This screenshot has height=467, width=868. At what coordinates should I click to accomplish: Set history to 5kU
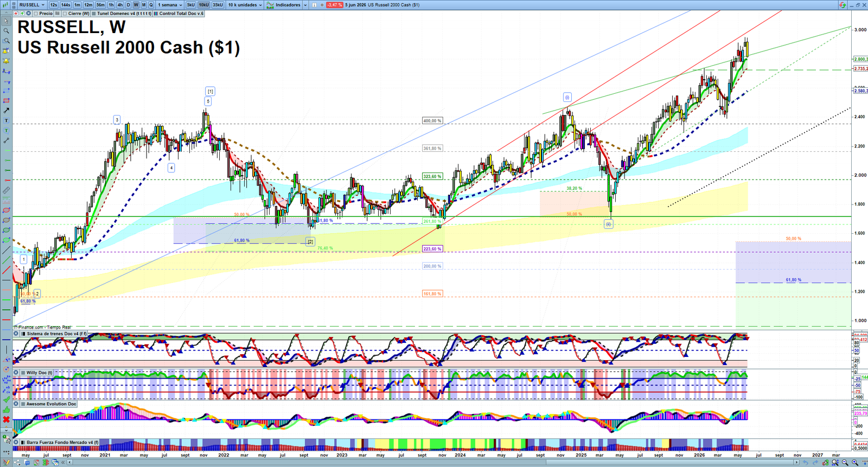click(190, 5)
